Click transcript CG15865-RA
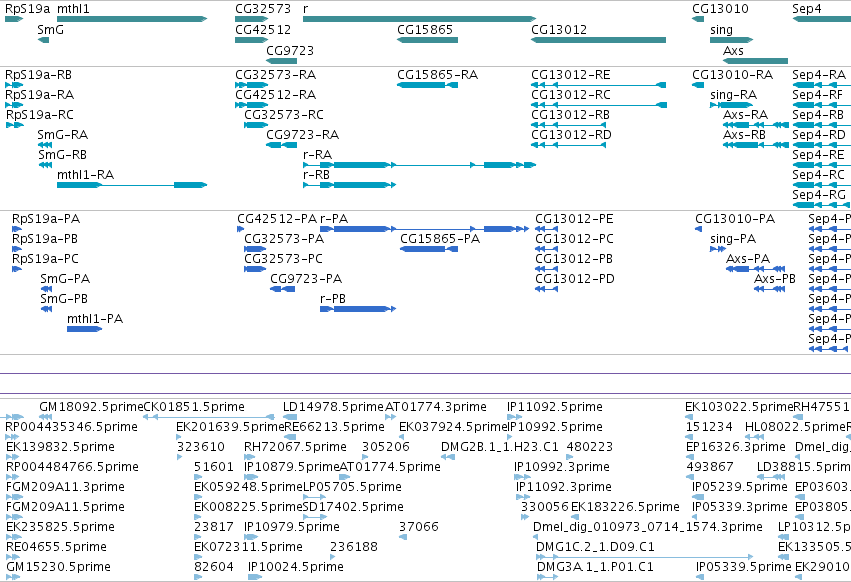 (437, 75)
